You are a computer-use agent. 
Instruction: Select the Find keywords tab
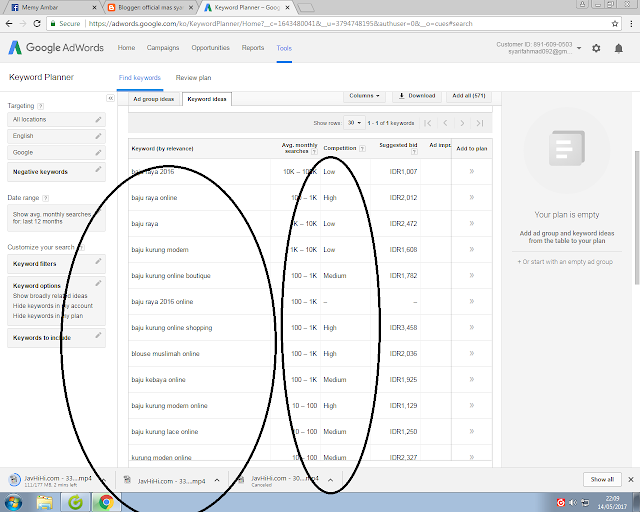[140, 78]
